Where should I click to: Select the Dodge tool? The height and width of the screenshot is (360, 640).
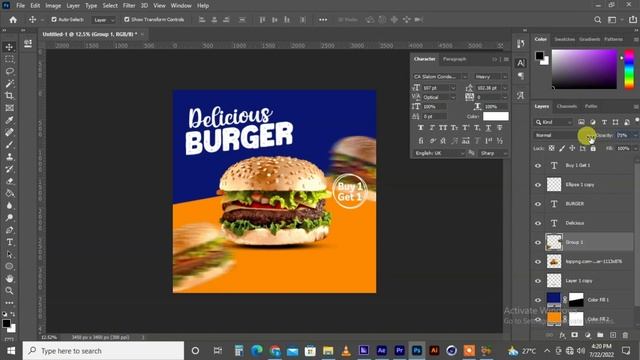point(9,218)
